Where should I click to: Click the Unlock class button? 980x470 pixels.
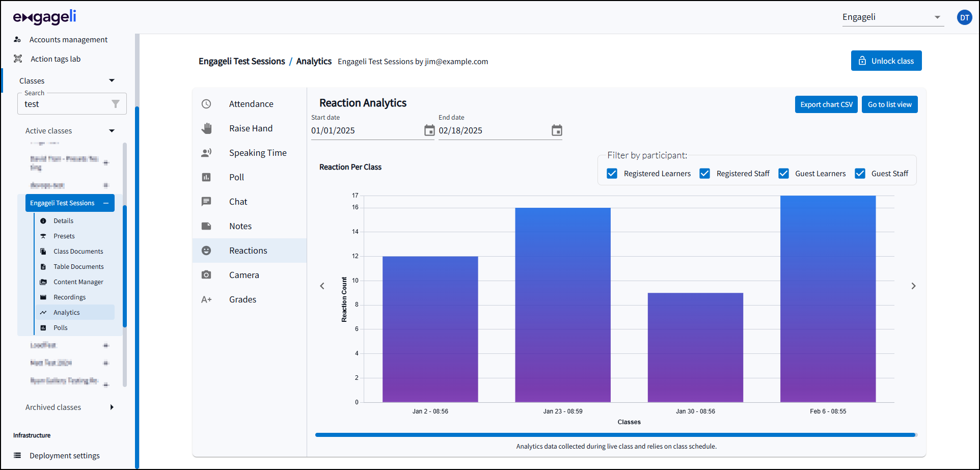click(x=886, y=61)
